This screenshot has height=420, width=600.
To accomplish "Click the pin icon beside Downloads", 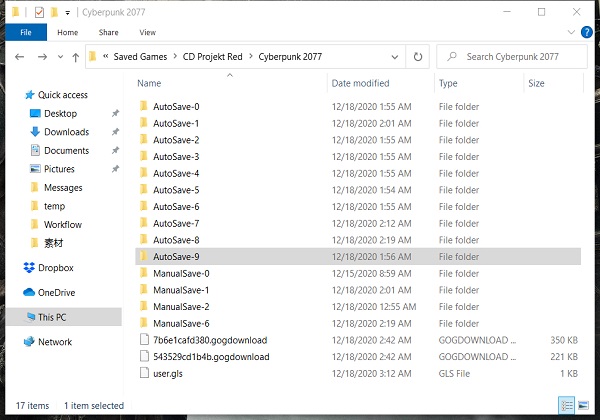I will [x=115, y=132].
